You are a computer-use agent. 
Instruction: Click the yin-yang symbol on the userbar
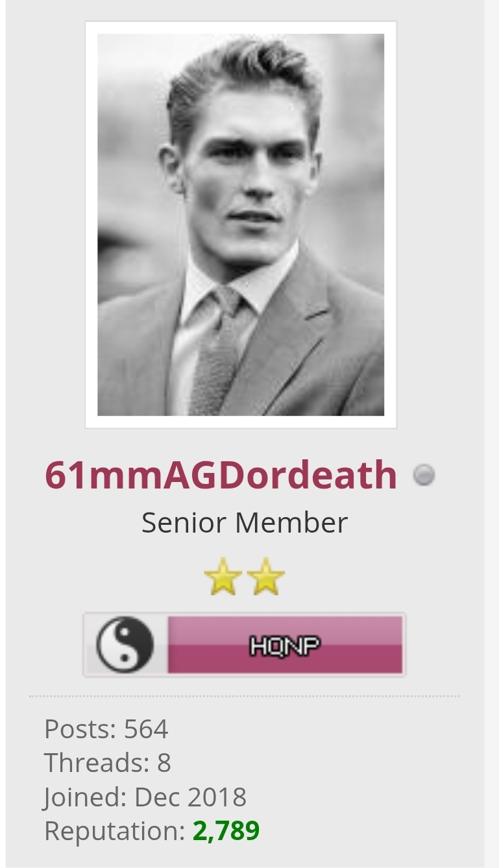125,645
